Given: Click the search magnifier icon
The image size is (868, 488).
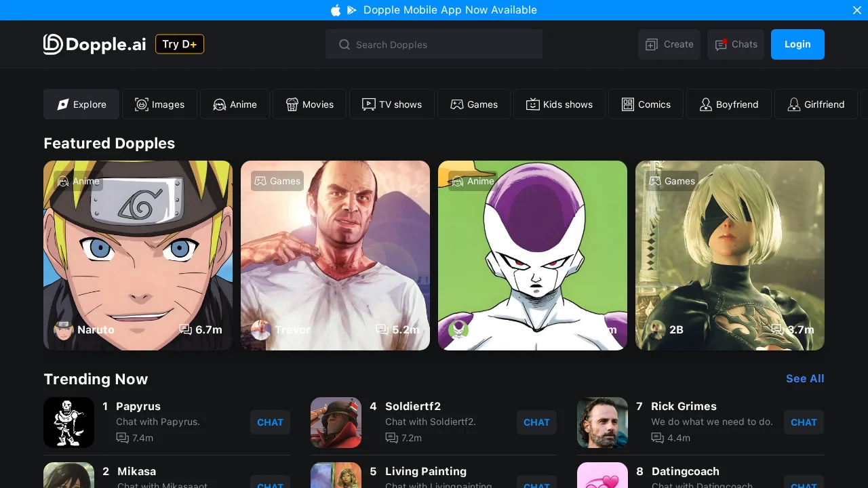Looking at the screenshot, I should pos(345,44).
